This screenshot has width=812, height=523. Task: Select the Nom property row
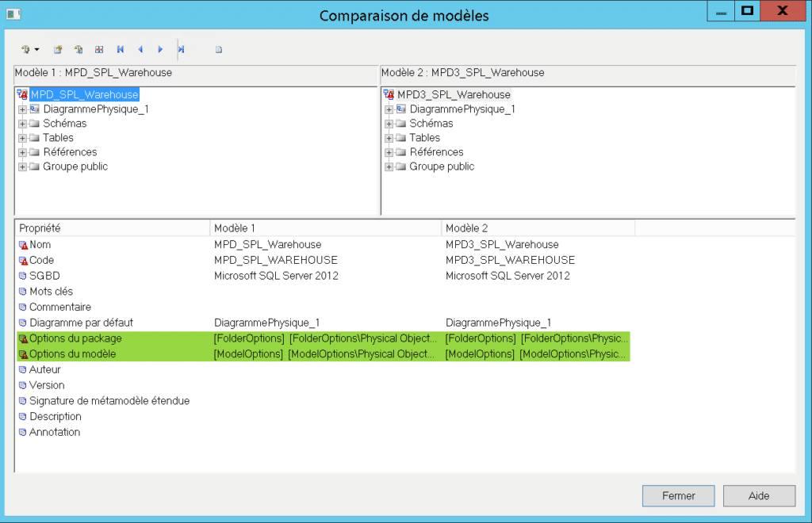click(x=324, y=245)
